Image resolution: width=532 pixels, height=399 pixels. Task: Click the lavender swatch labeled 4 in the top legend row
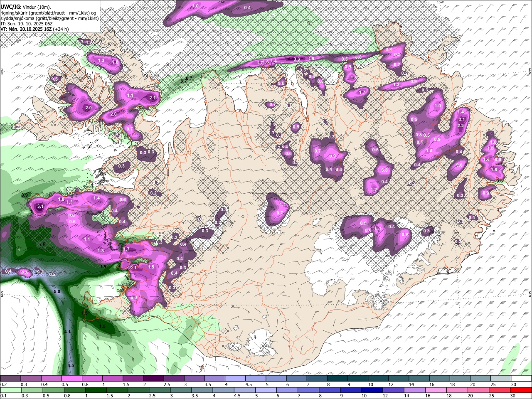(235, 378)
